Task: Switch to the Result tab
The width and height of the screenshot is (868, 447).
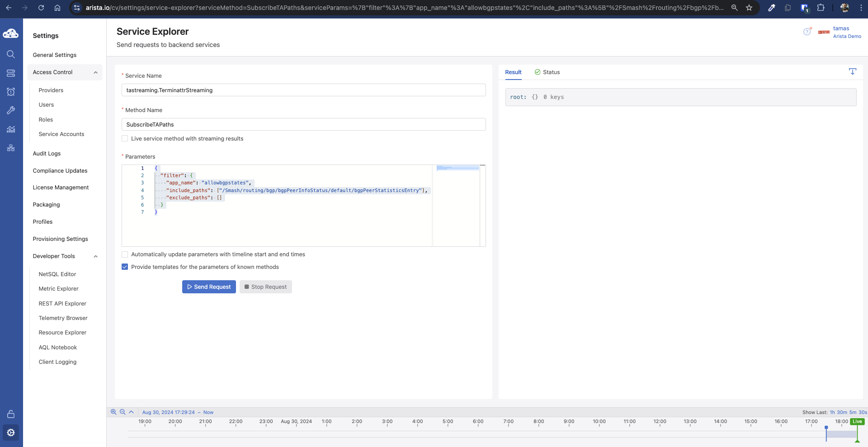Action: [x=513, y=72]
